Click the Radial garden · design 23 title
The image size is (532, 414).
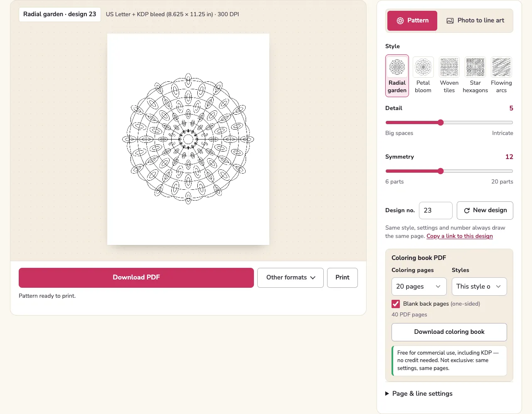tap(60, 14)
